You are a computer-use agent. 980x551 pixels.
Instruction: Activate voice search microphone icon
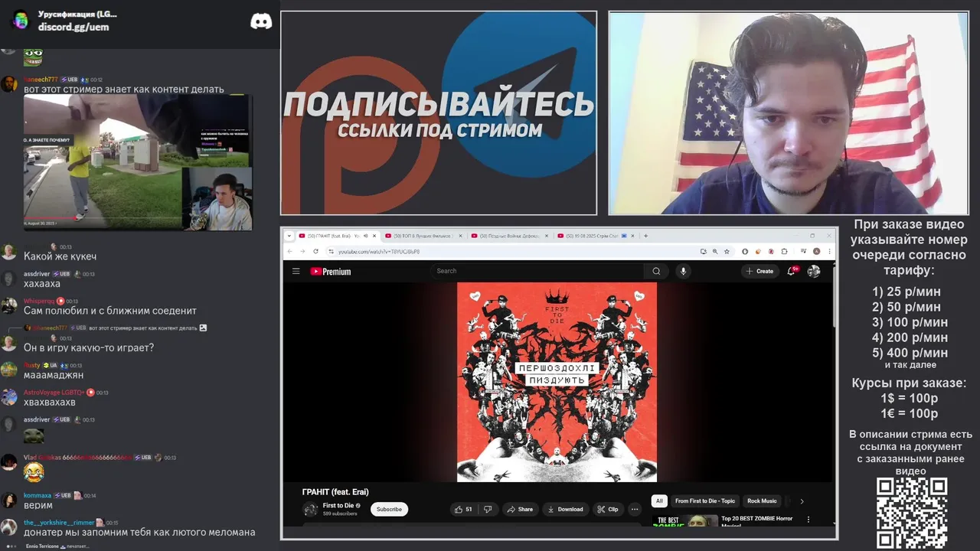[x=684, y=271]
